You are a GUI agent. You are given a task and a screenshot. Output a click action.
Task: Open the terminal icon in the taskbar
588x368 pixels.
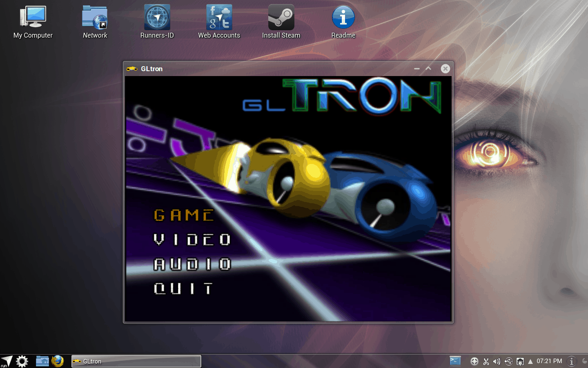tap(455, 361)
